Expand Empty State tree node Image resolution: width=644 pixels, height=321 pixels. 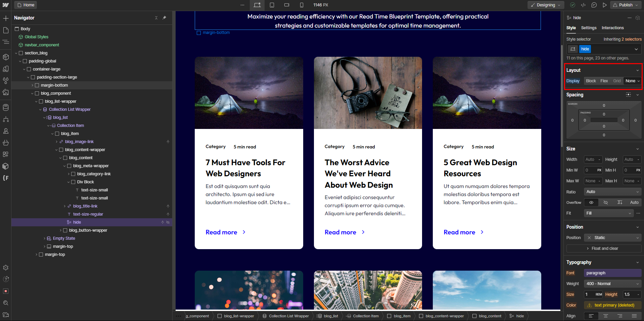click(x=45, y=238)
